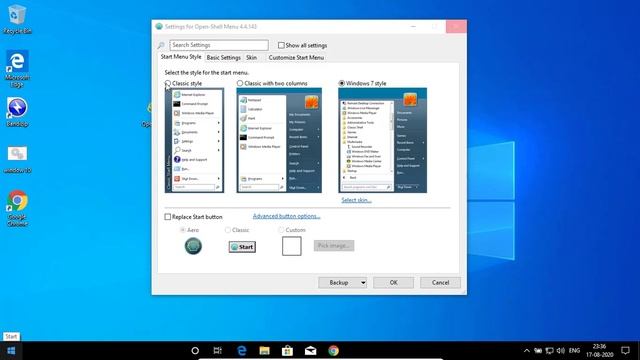Screen dimensions: 640x360
Task: Switch to Start Menu Style tab
Action: pyautogui.click(x=181, y=57)
